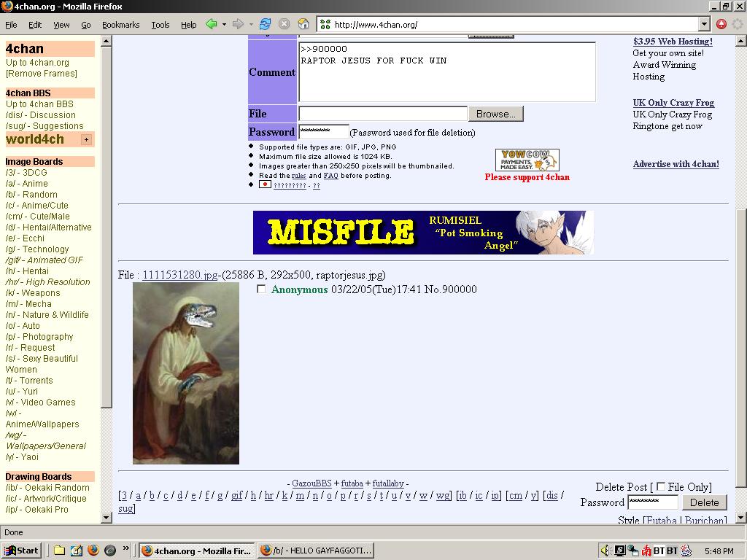
Task: Expand the address bar URL dropdown
Action: click(x=705, y=24)
